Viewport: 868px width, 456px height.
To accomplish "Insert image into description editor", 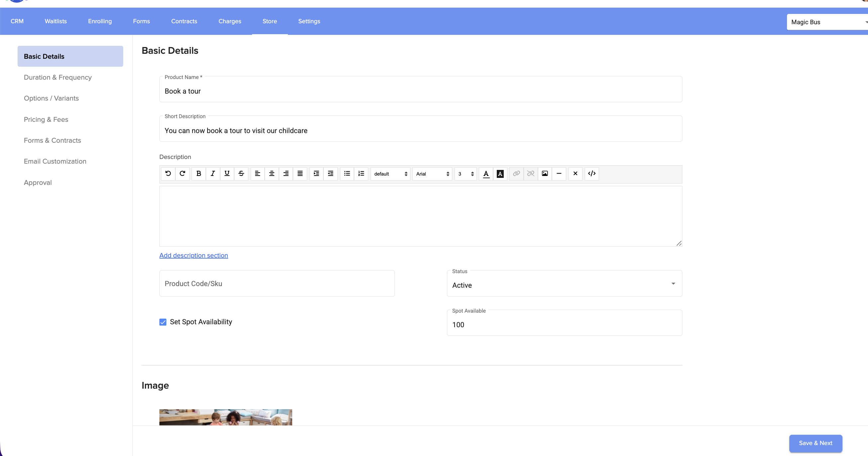I will click(x=545, y=174).
